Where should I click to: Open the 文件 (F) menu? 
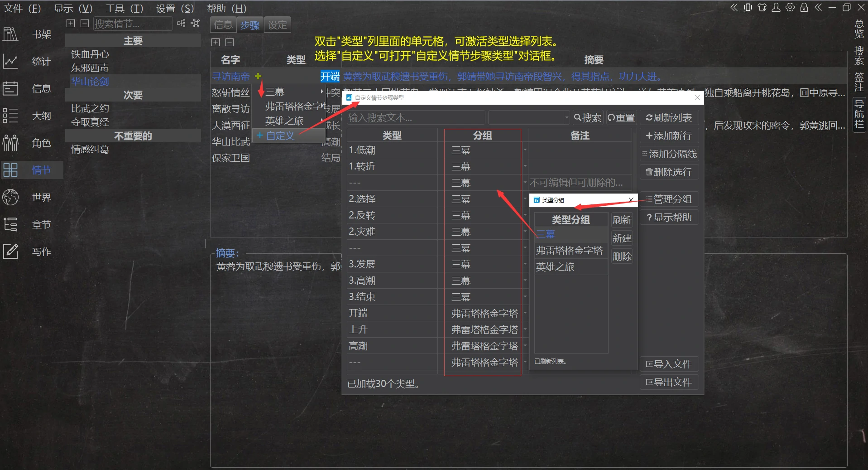click(22, 8)
